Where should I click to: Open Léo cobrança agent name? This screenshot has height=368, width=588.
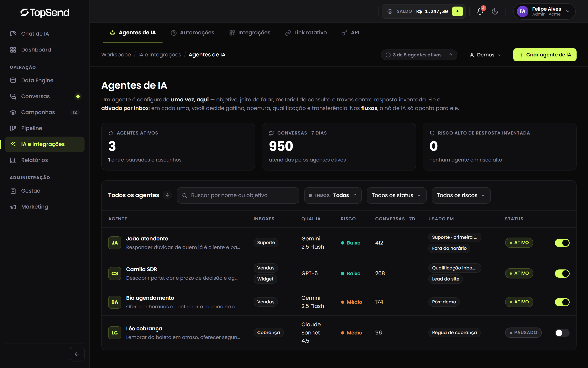tap(144, 329)
